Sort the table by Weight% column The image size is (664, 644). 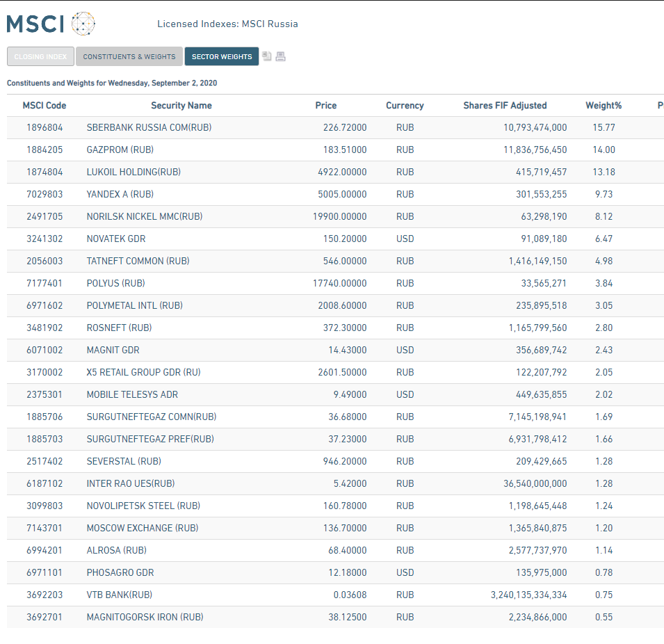coord(603,105)
